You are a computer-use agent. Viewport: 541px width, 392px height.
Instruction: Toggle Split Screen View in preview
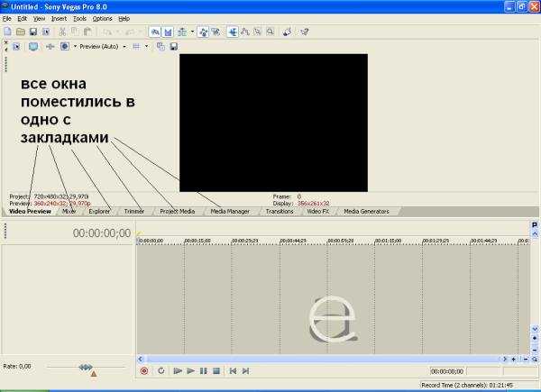coord(65,47)
